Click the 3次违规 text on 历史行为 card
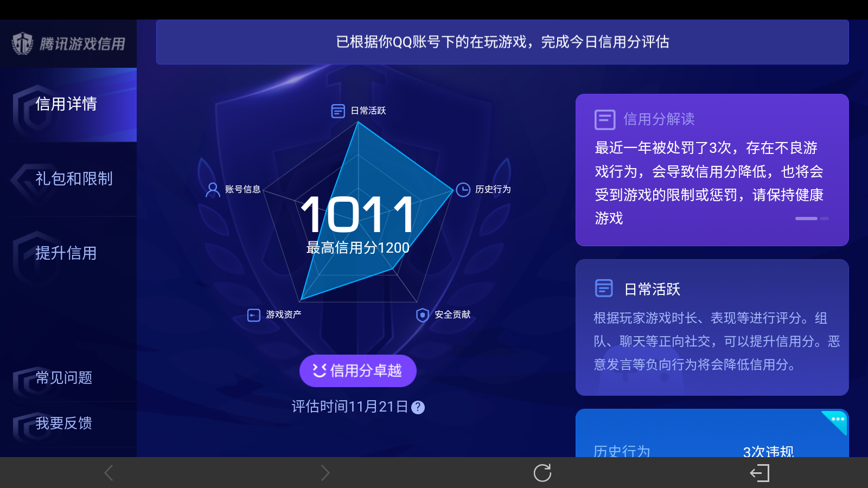This screenshot has width=868, height=488. tap(768, 451)
